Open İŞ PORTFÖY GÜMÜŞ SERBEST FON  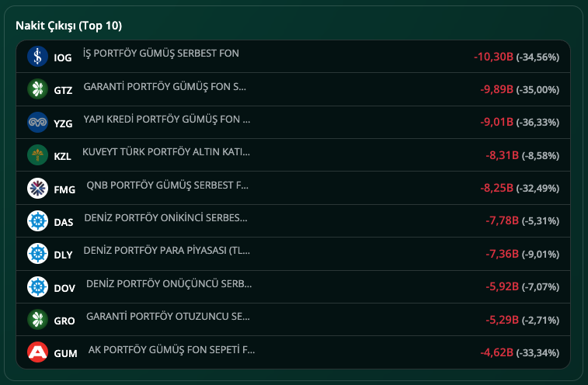pyautogui.click(x=161, y=54)
